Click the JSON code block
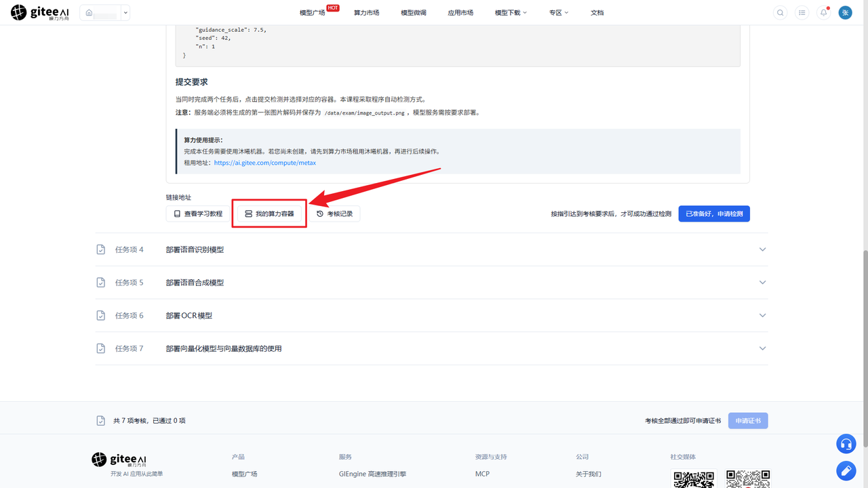 457,45
